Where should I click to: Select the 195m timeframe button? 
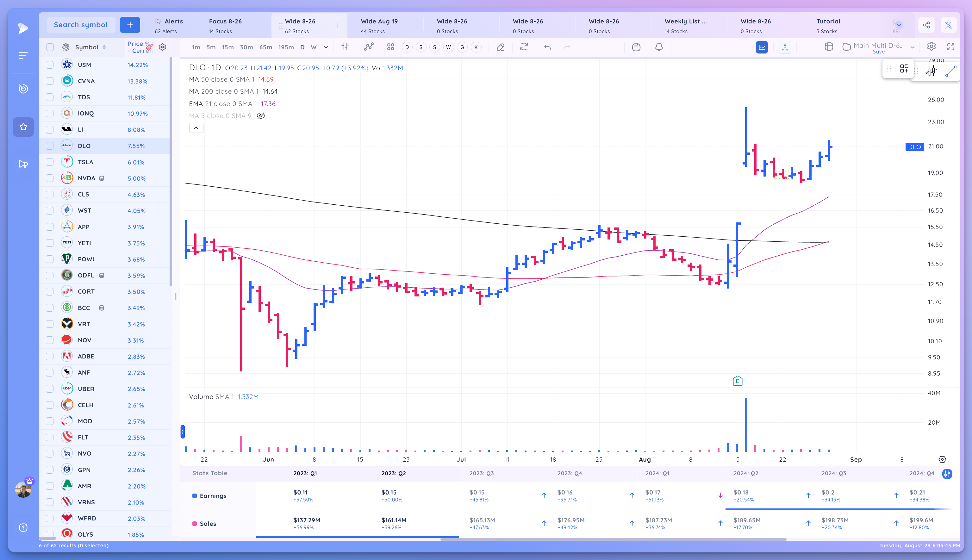click(286, 47)
